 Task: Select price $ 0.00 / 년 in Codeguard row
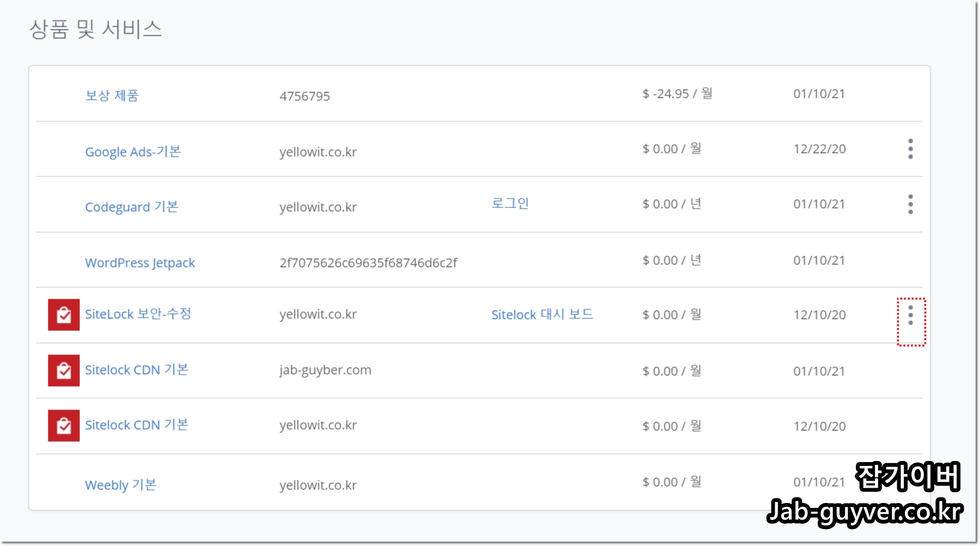(x=672, y=204)
